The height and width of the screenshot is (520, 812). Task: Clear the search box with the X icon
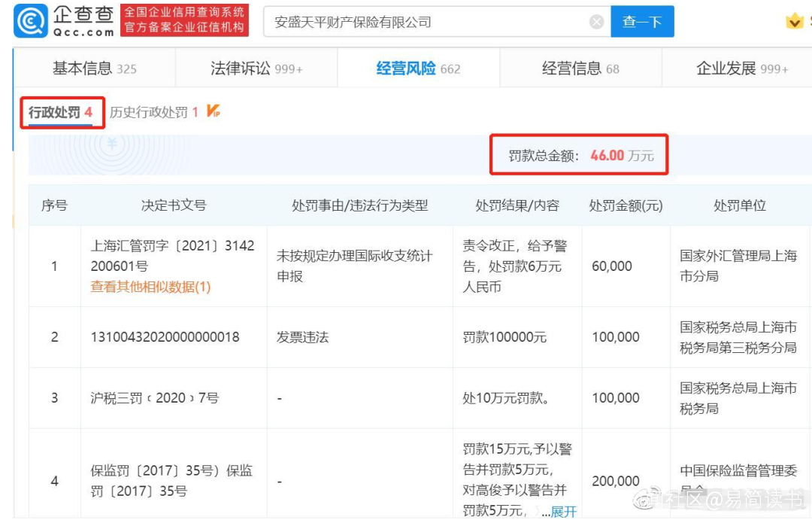click(x=596, y=22)
